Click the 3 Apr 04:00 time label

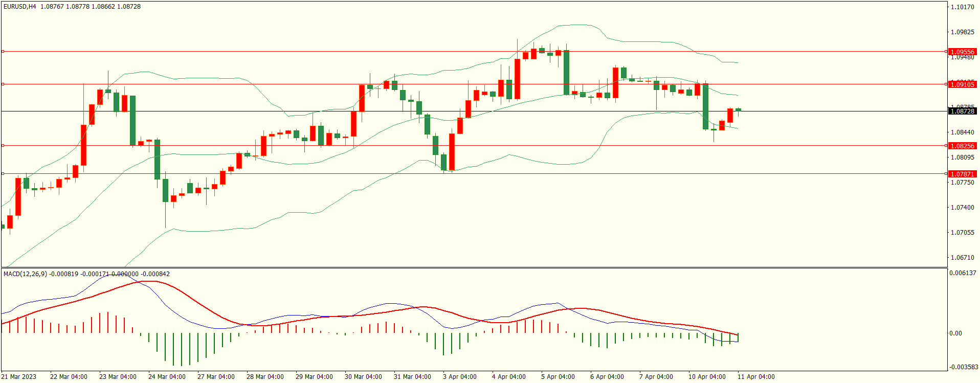[x=460, y=377]
